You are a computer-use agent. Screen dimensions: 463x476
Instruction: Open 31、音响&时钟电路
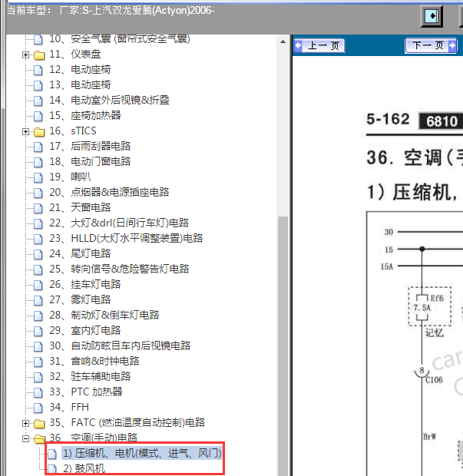(x=94, y=362)
